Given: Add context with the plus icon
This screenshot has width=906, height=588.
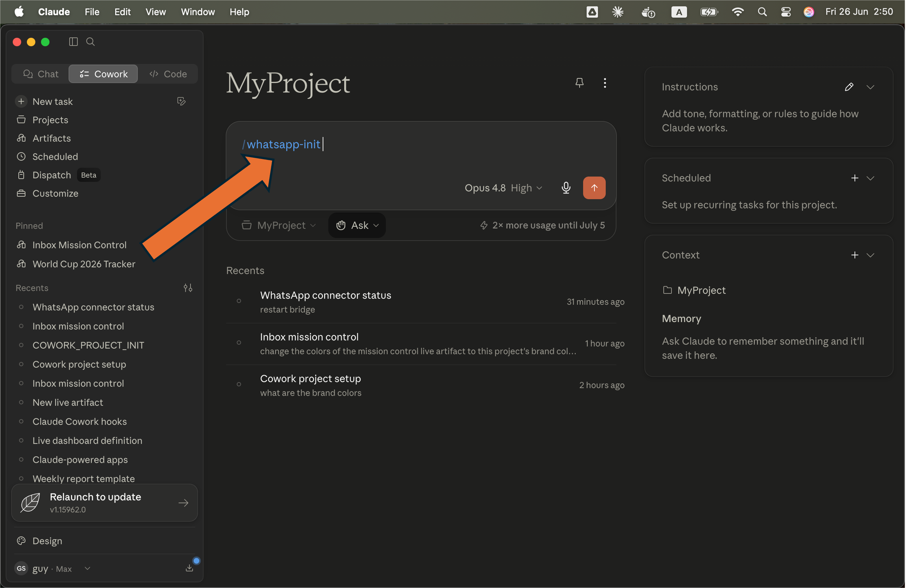Looking at the screenshot, I should pos(855,255).
